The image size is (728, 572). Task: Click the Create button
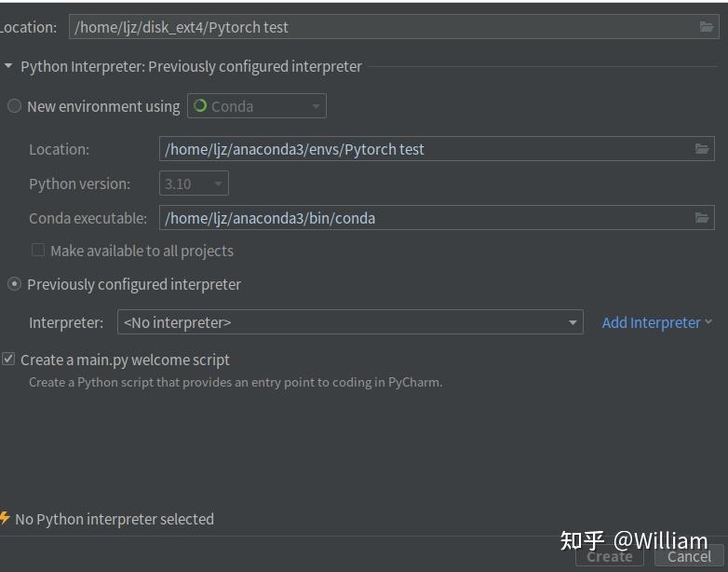tap(609, 557)
